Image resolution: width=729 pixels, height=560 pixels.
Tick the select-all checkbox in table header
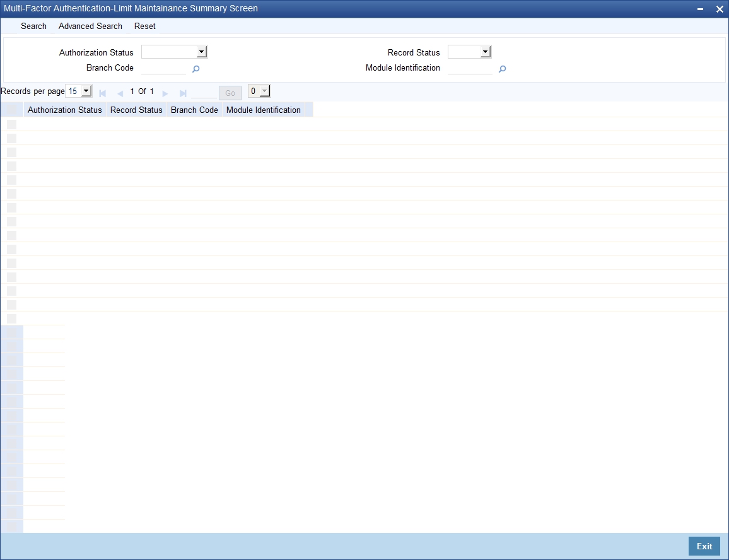click(11, 110)
